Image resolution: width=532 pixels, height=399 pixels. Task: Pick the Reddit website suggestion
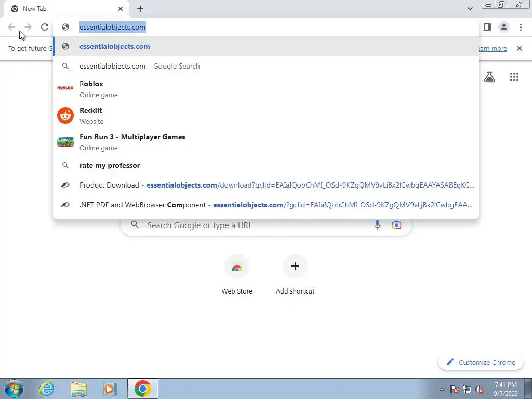[266, 115]
